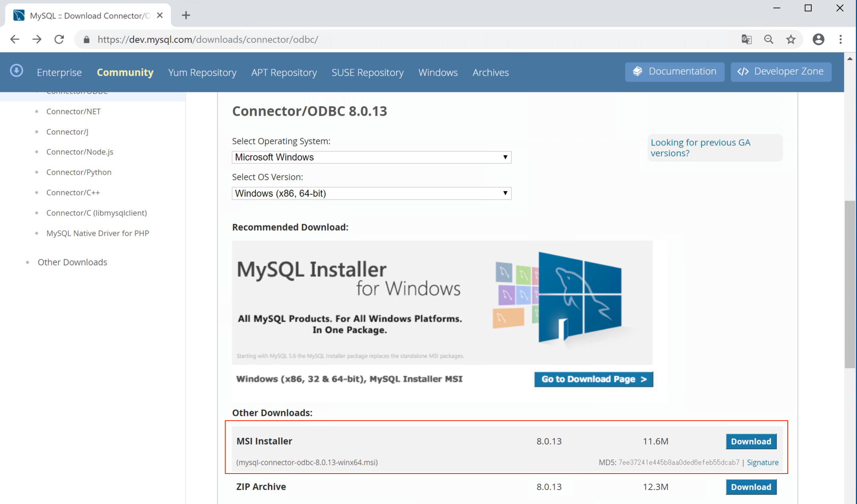Click the mysql-connector-odbc-8.0.13-winx64.msi filename text
Viewport: 857px width, 504px height.
pos(307,462)
